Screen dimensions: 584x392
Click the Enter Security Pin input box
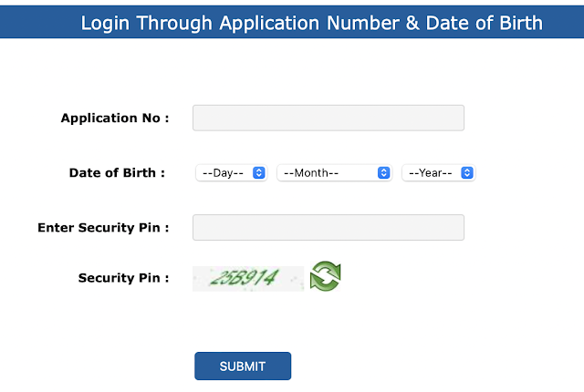[x=328, y=227]
